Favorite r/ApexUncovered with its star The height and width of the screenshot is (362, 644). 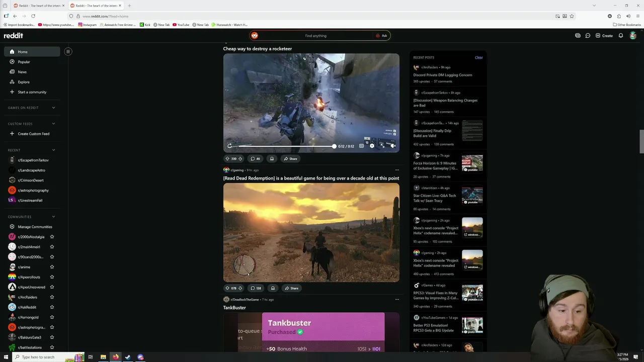point(52,287)
